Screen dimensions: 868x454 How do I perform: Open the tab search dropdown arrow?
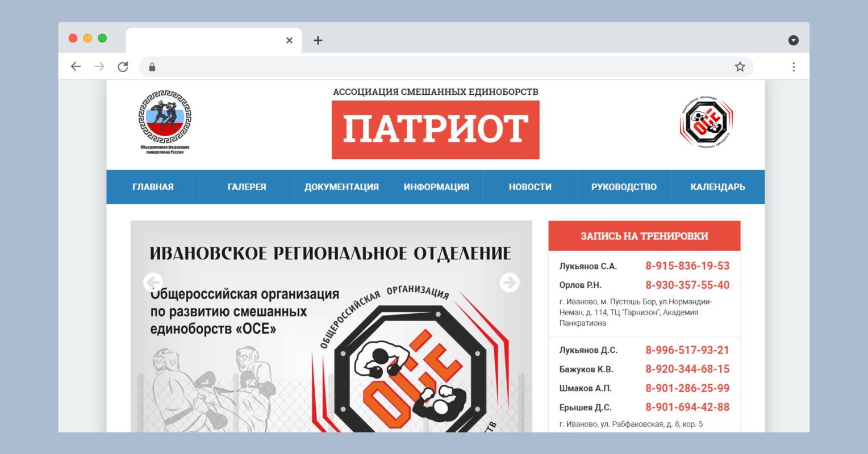coord(794,40)
